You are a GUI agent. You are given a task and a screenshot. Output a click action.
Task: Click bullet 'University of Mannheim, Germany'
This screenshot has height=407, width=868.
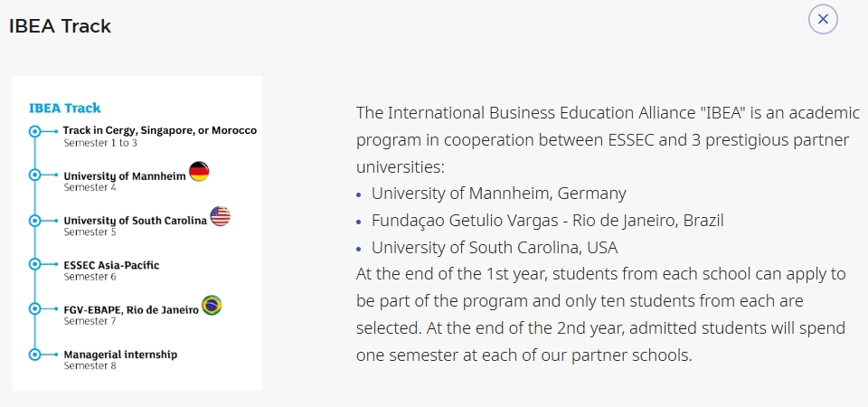pyautogui.click(x=499, y=194)
